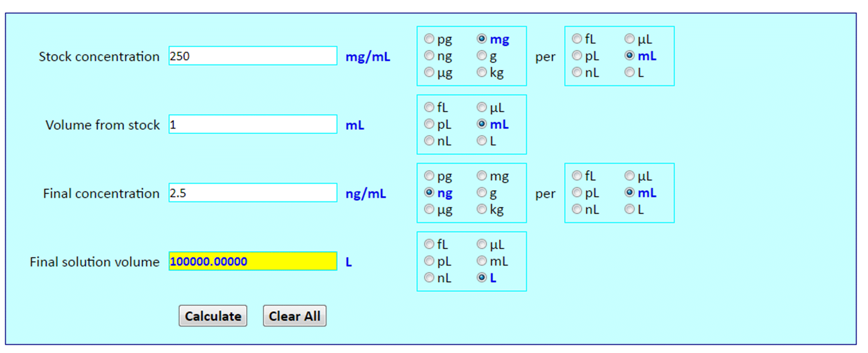Choose µg for stock concentration mass
868x353 pixels.
click(x=429, y=72)
